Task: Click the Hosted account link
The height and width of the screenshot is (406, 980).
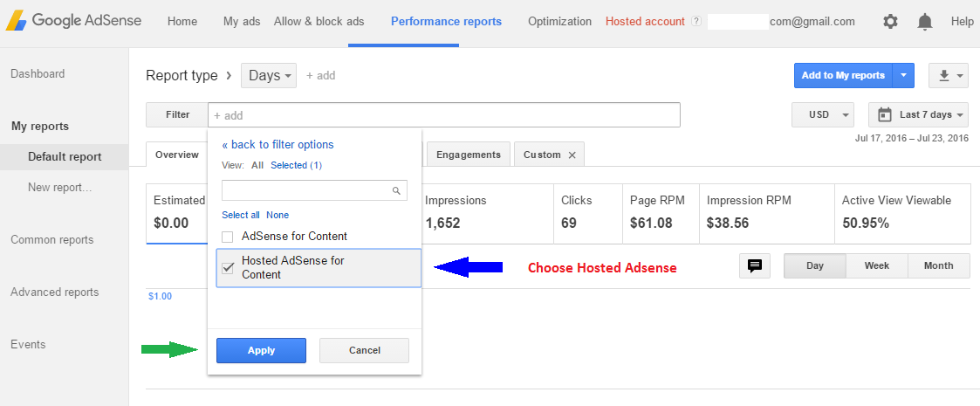Action: (645, 21)
